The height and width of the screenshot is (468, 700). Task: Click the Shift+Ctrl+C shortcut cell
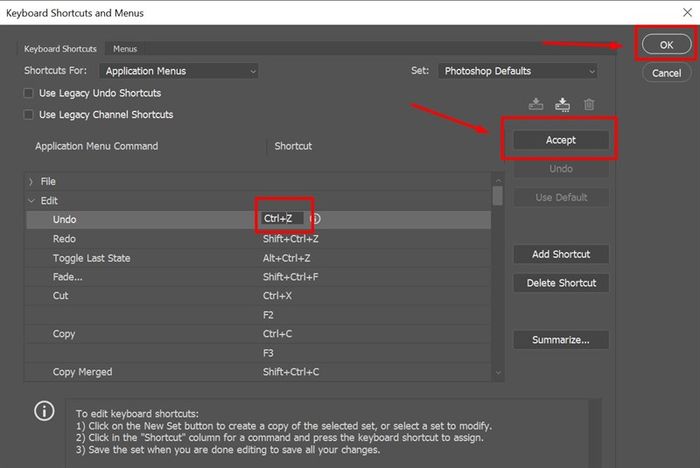point(291,372)
